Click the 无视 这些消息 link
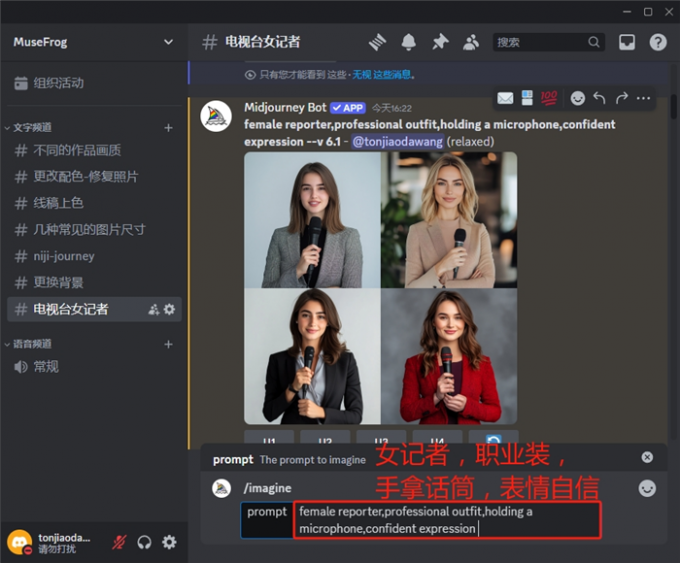Viewport: 680px width, 563px height. click(382, 75)
